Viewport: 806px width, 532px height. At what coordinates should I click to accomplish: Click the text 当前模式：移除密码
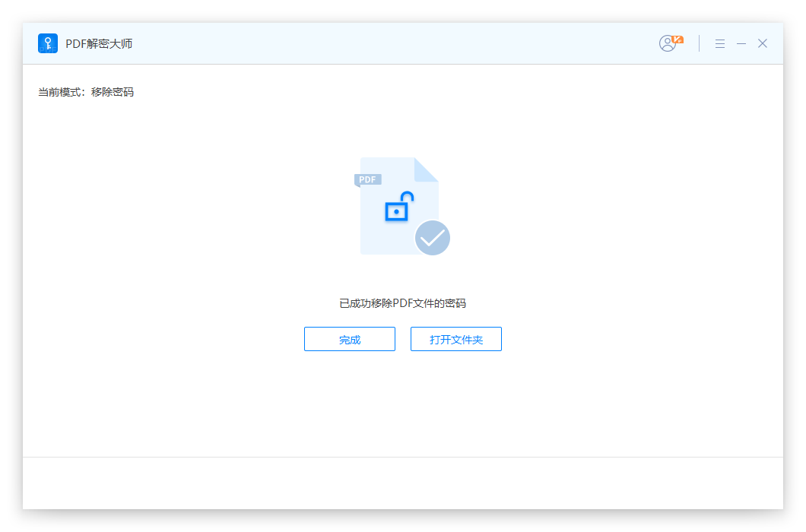(86, 92)
